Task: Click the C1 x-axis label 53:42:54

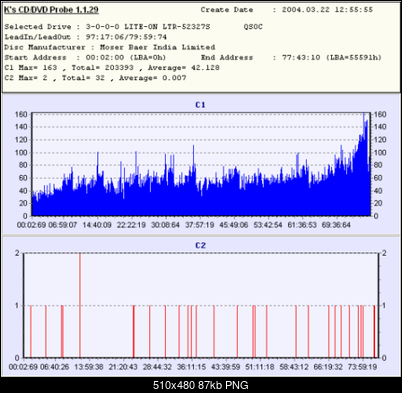Action: (268, 225)
